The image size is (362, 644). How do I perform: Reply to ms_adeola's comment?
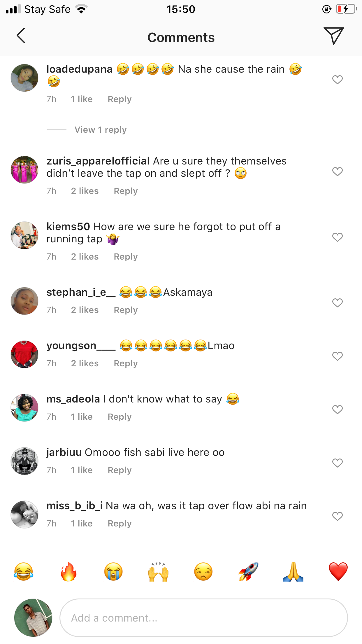(120, 417)
